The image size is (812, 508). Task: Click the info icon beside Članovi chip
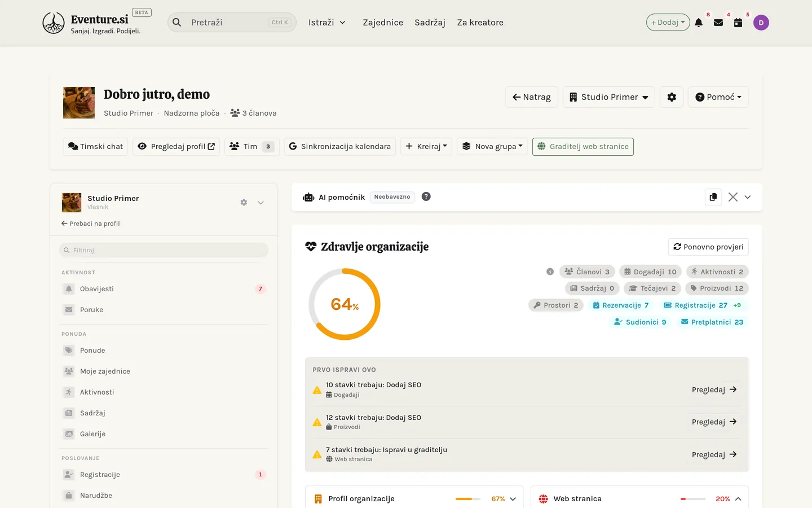tap(550, 271)
